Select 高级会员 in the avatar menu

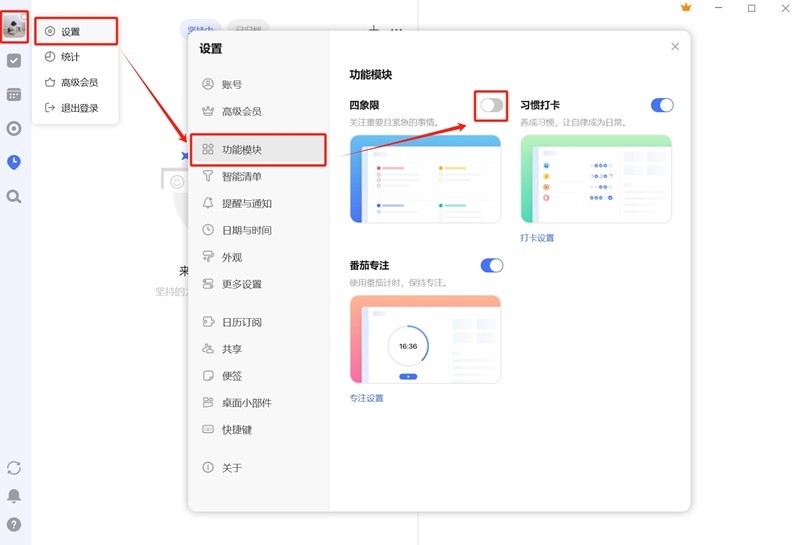coord(76,82)
